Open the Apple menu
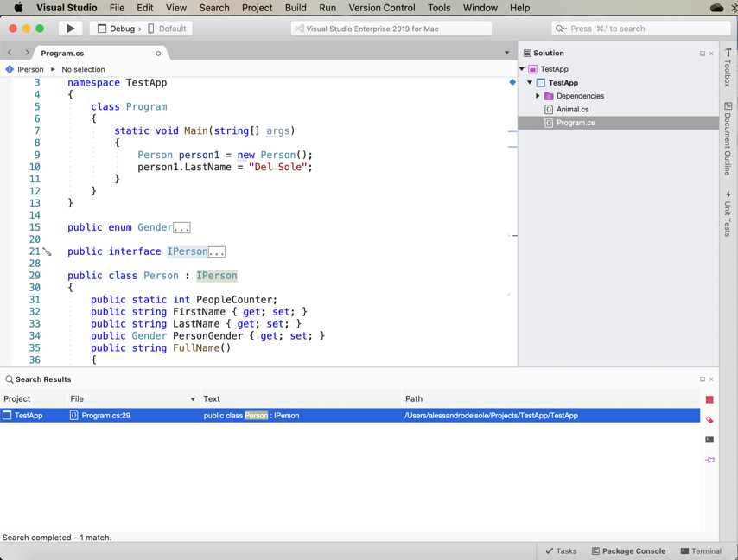This screenshot has width=738, height=560. (18, 8)
